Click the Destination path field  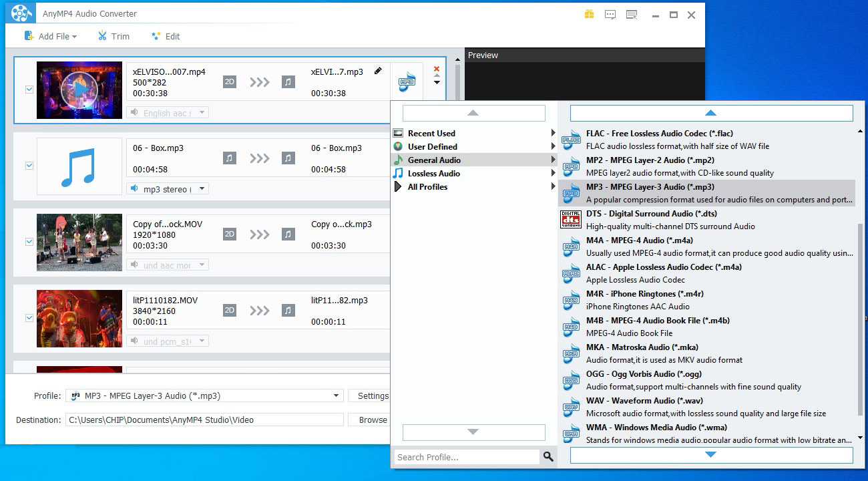point(204,420)
